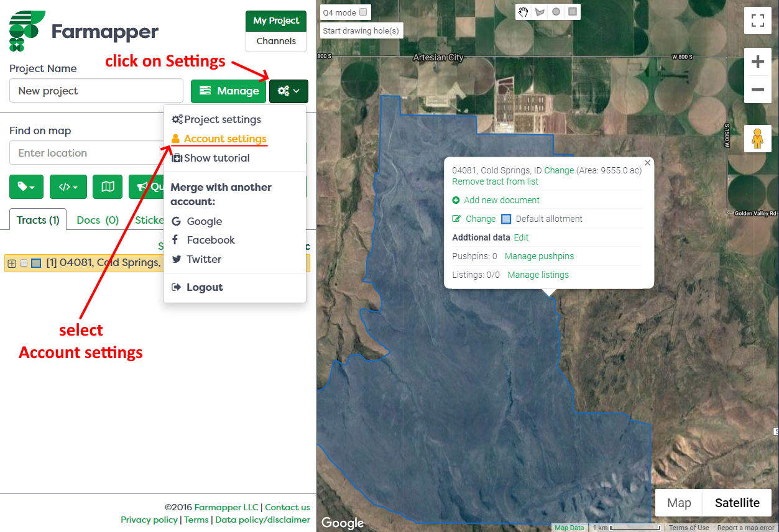
Task: Log out via the Logout entry
Action: point(197,287)
